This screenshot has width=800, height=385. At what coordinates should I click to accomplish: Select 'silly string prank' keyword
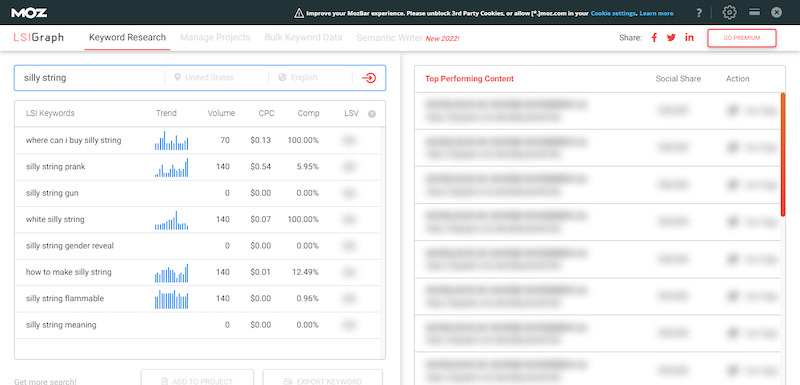[x=56, y=167]
